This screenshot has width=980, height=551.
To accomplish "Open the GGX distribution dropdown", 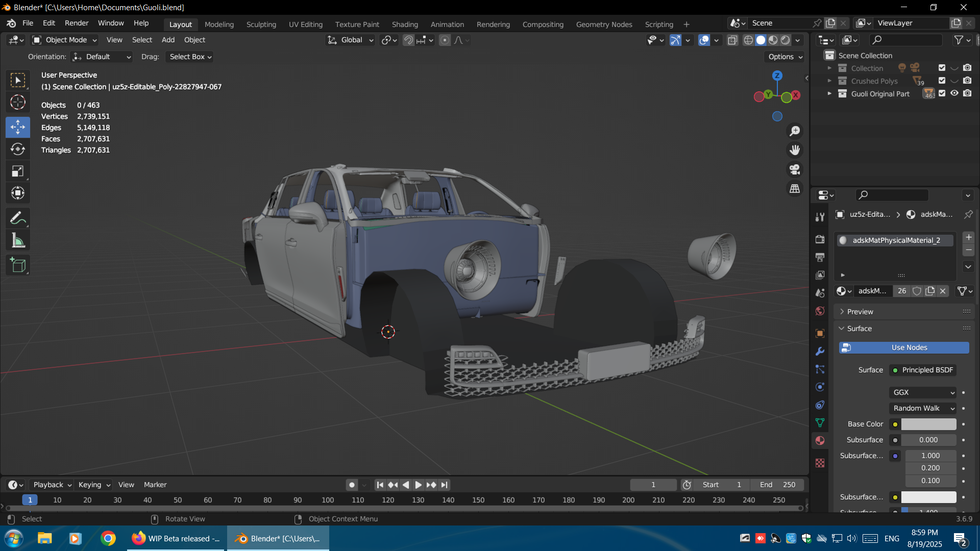I will pos(923,392).
